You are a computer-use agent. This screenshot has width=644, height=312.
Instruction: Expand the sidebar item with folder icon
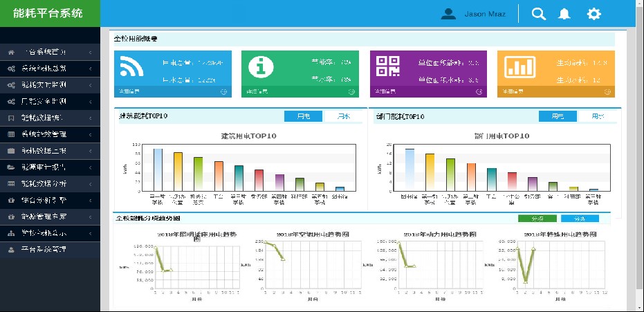pyautogui.click(x=48, y=167)
